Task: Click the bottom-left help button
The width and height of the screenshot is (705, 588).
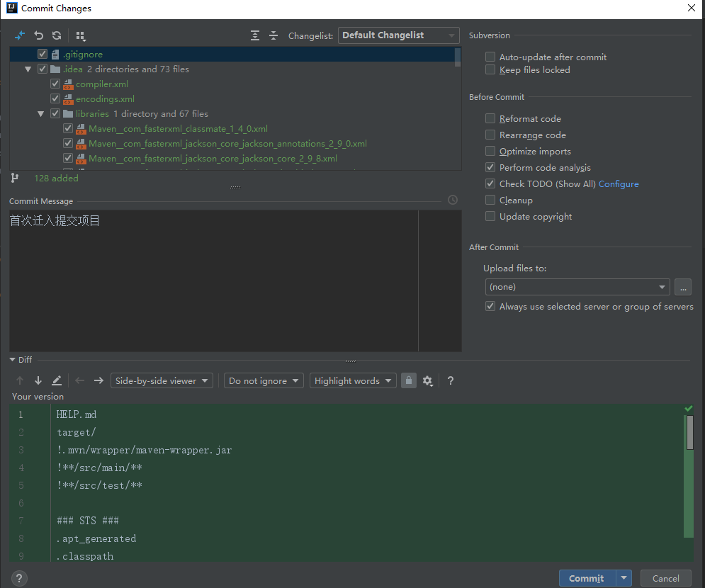Action: [x=19, y=579]
